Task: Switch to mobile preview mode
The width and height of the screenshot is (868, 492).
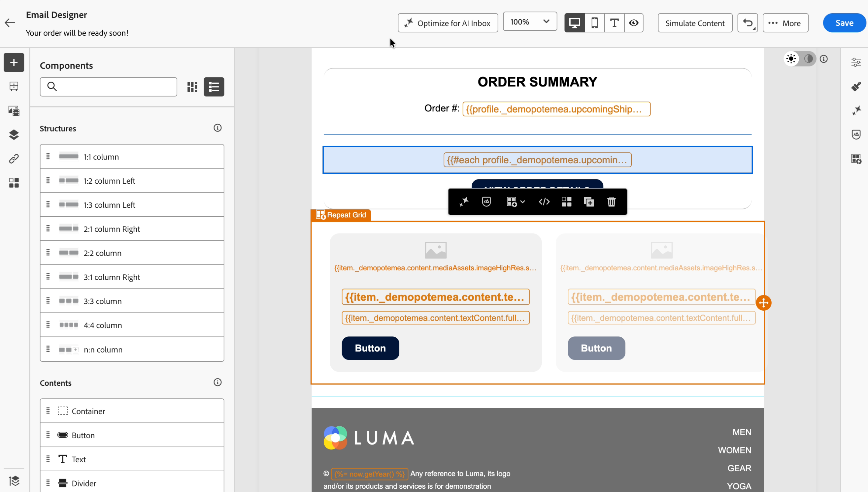Action: click(x=594, y=23)
